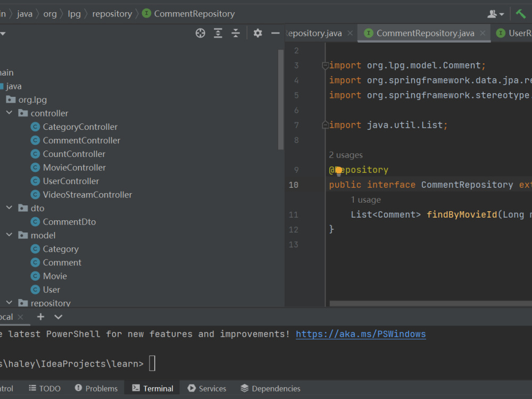The width and height of the screenshot is (532, 399).
Task: Click the 'Comment' model row text
Action: click(62, 263)
